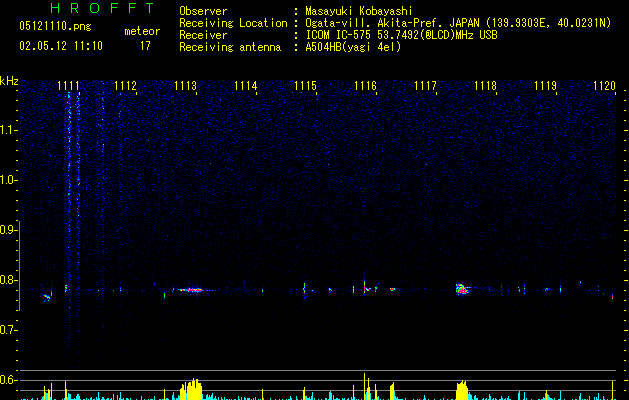The image size is (629, 400).
Task: Click the strong meteor echo before 1118
Action: [462, 289]
